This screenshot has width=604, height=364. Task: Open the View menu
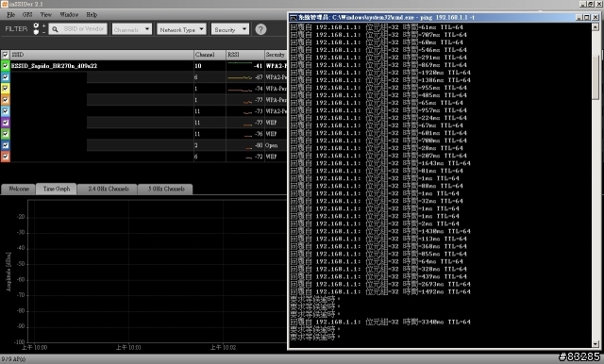point(46,15)
